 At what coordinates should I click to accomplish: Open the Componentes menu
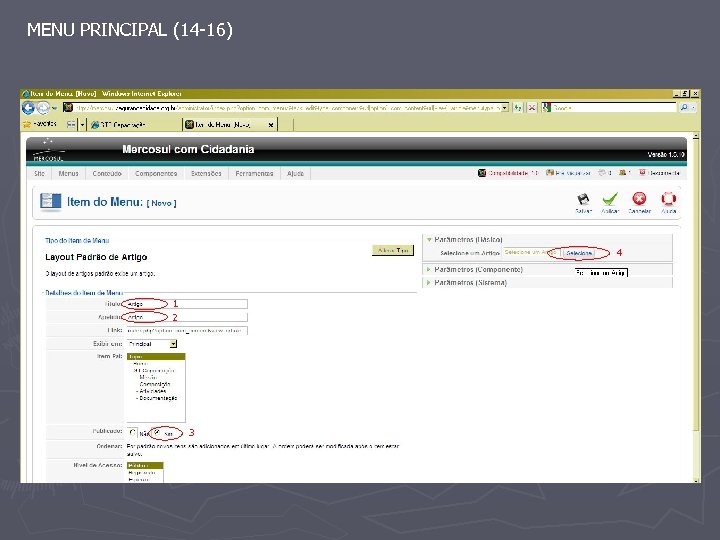point(156,173)
